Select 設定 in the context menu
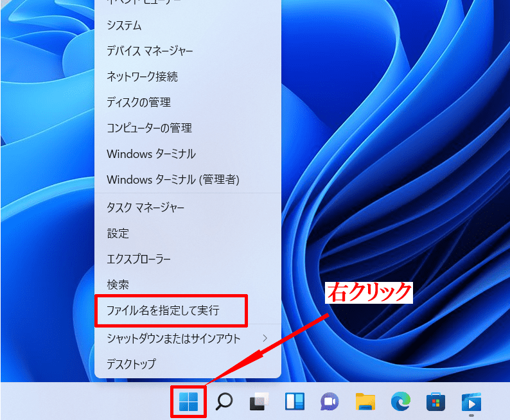This screenshot has width=510, height=420. pyautogui.click(x=118, y=233)
